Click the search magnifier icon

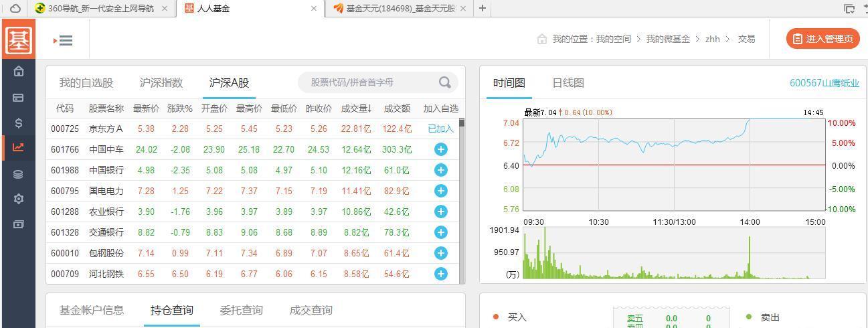[x=445, y=82]
